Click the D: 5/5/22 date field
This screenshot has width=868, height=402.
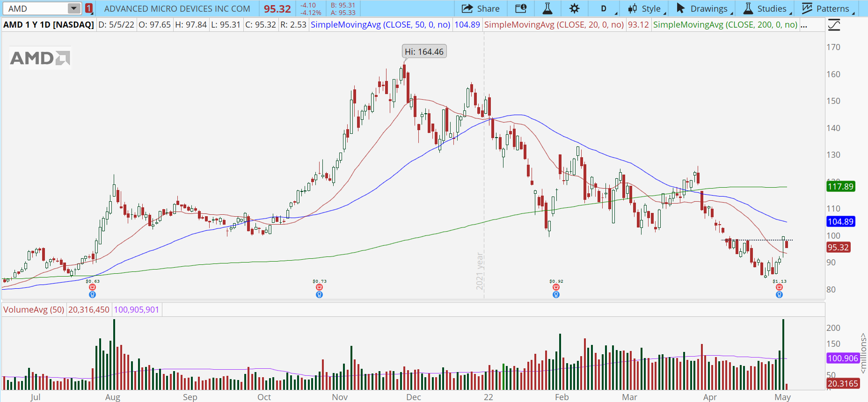click(x=117, y=25)
